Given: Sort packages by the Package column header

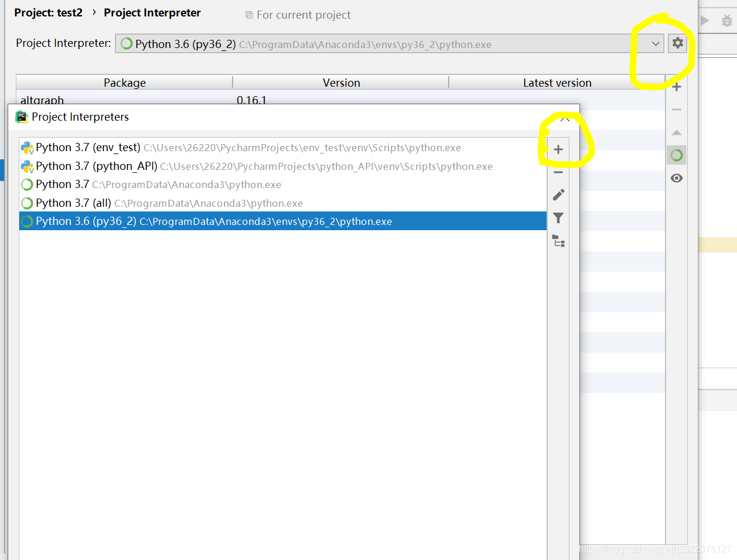Looking at the screenshot, I should click(x=125, y=83).
